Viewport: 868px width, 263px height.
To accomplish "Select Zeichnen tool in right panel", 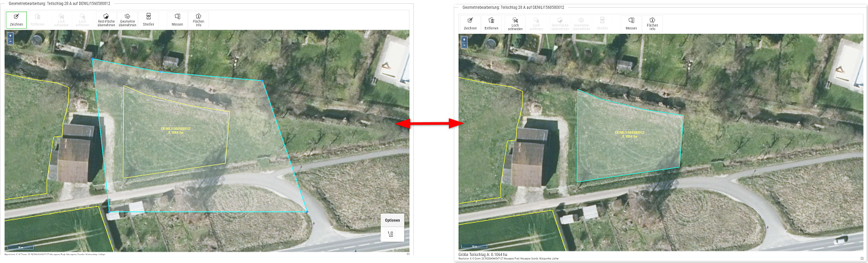I will [470, 24].
